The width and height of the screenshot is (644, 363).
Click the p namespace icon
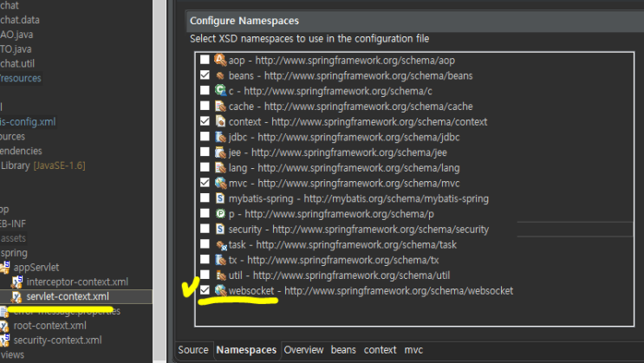point(220,213)
